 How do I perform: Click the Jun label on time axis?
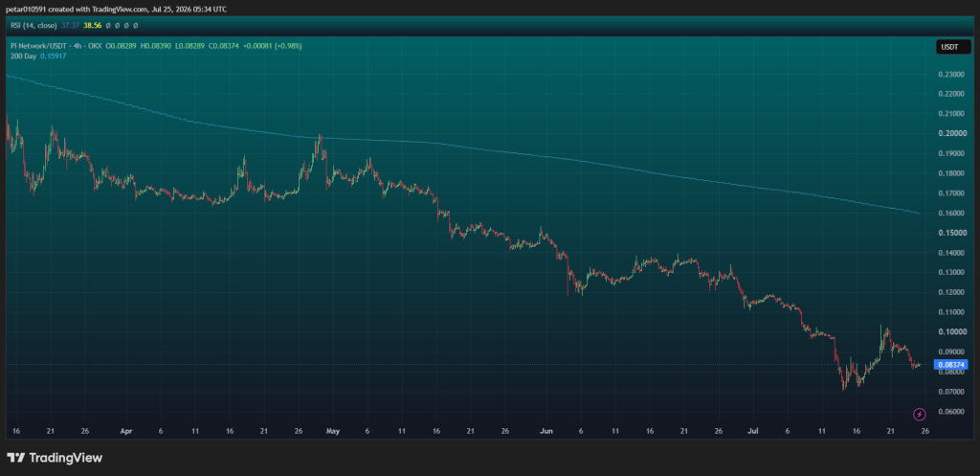tap(546, 432)
